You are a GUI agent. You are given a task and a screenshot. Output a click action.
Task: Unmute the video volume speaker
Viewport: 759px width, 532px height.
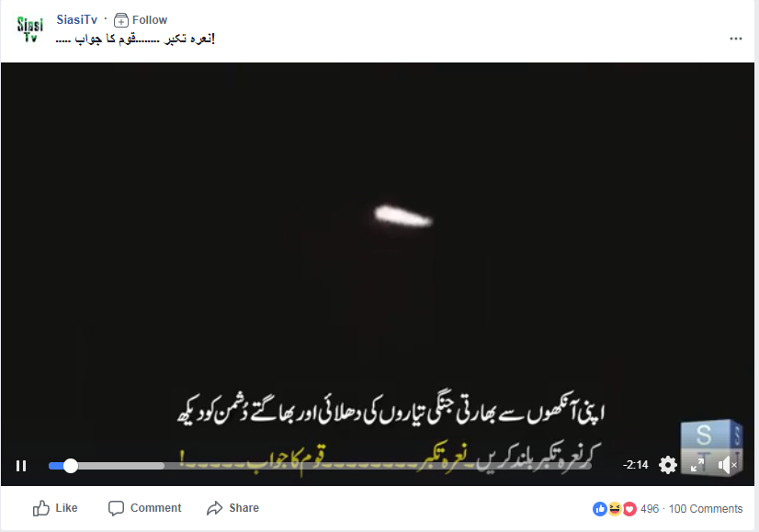click(727, 465)
